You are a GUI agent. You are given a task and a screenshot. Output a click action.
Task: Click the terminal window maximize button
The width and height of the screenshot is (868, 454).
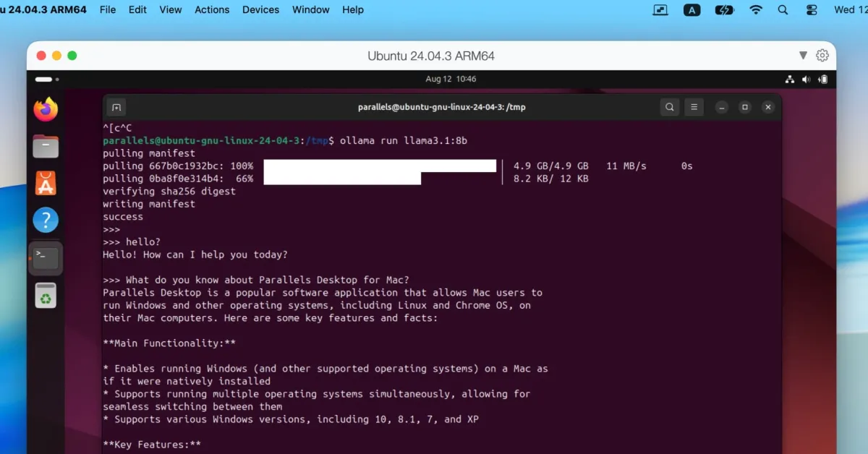click(745, 107)
